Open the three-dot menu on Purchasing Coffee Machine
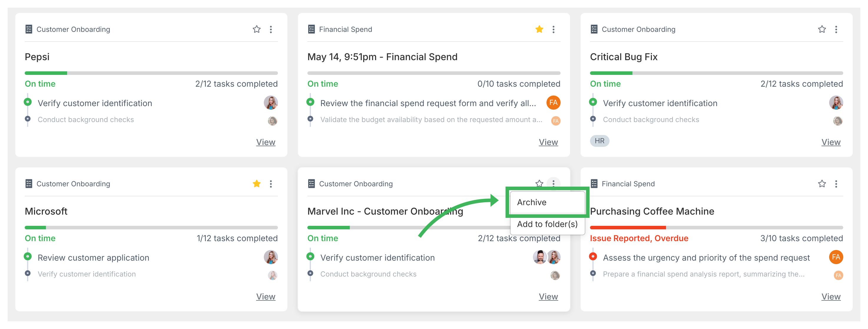868x329 pixels. pyautogui.click(x=836, y=184)
